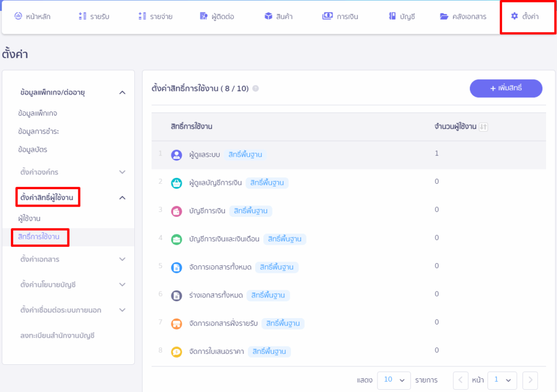The image size is (557, 392).
Task: Go to next page arrow in pagination
Action: click(530, 380)
